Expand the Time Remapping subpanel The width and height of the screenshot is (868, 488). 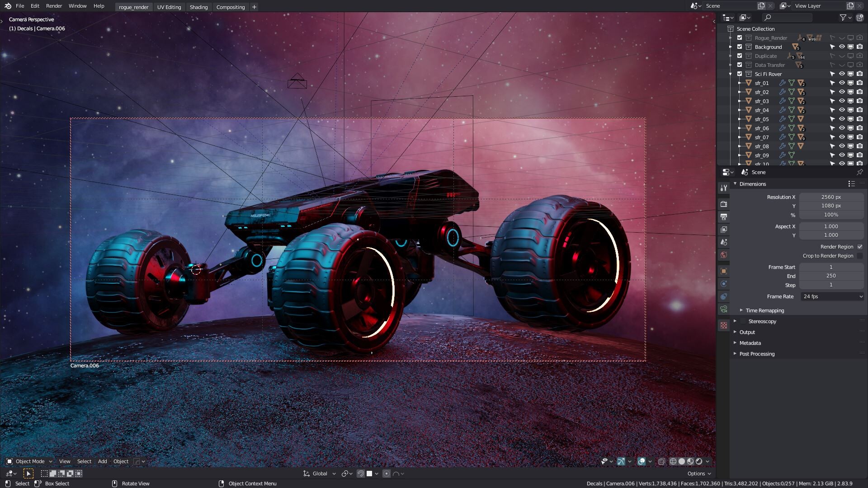coord(741,310)
